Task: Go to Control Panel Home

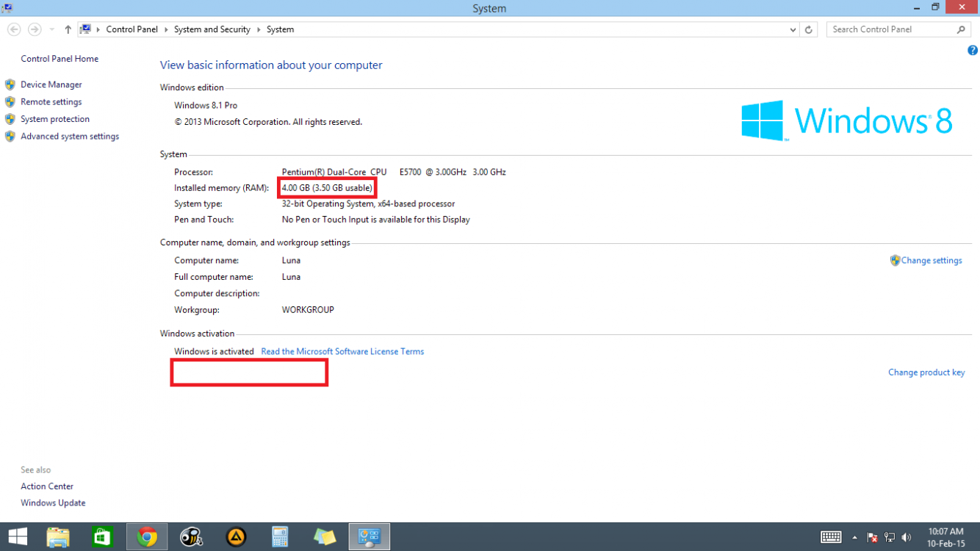Action: click(60, 59)
